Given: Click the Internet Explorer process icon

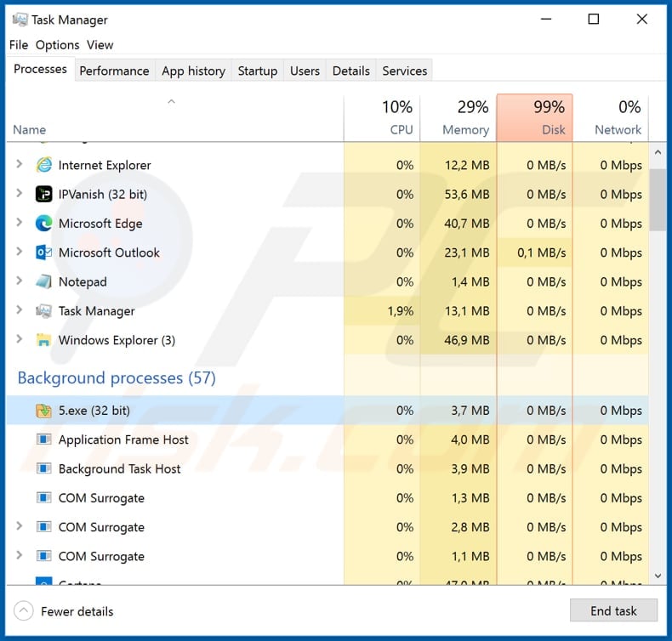Looking at the screenshot, I should (43, 165).
